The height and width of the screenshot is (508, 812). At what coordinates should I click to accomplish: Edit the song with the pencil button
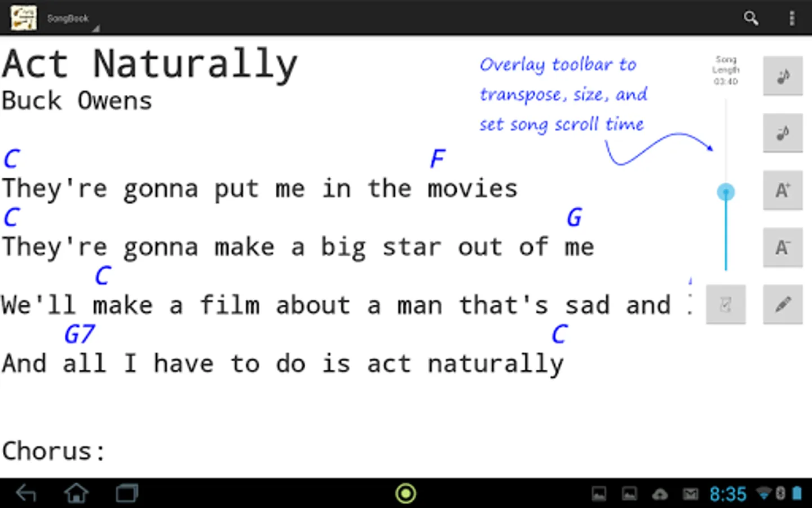click(x=783, y=305)
